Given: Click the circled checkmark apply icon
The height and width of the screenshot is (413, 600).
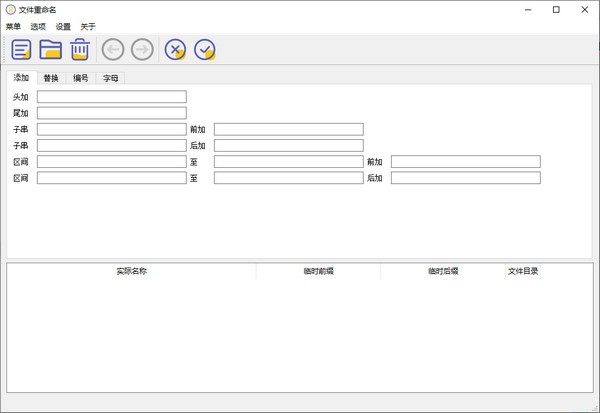Looking at the screenshot, I should tap(205, 50).
